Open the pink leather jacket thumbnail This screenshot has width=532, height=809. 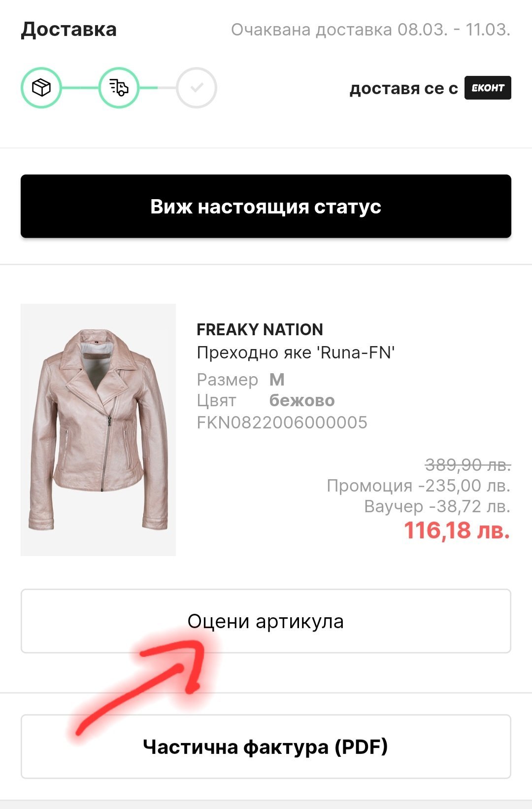click(98, 429)
